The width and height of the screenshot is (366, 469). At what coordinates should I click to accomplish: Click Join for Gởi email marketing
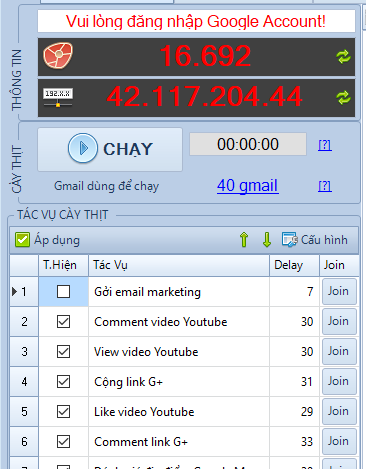339,292
